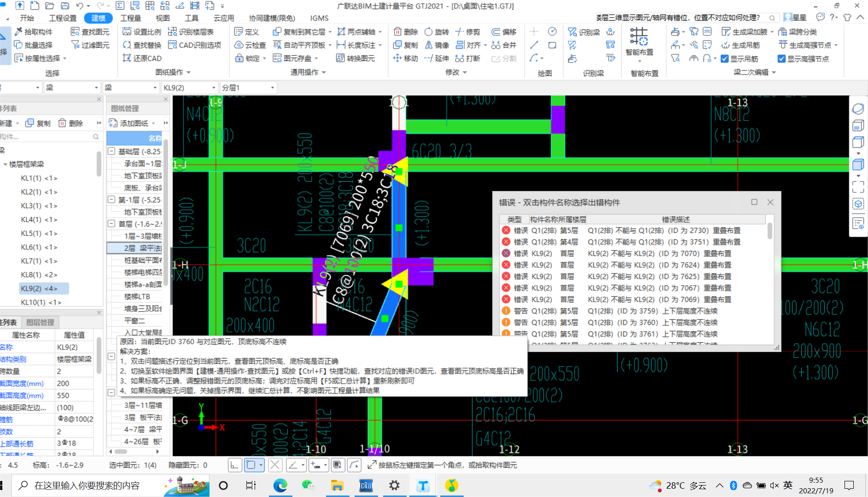Click the 删除 button in component list
The image size is (868, 497).
pos(70,123)
